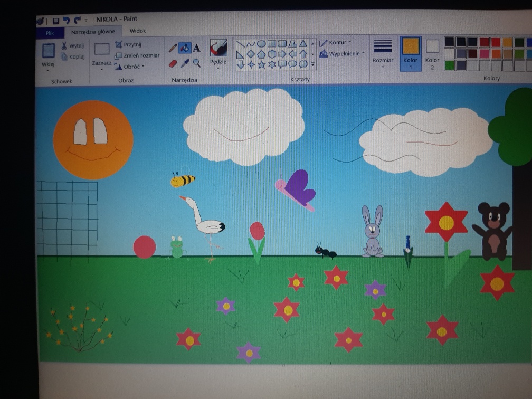
Task: Pick the gold color swatch in top row
Action: pyautogui.click(x=507, y=42)
